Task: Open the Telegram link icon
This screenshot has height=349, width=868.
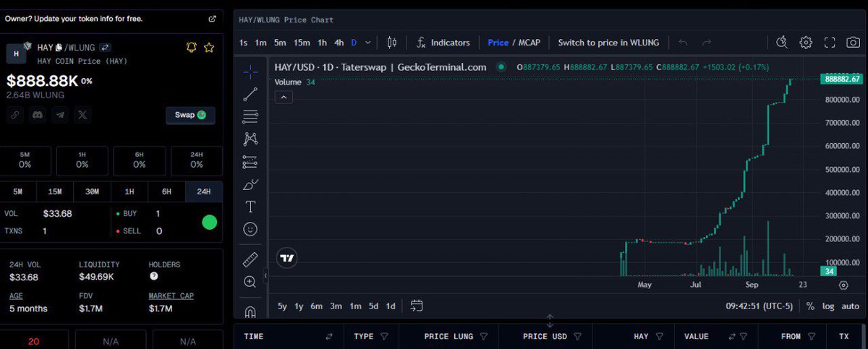Action: pyautogui.click(x=61, y=115)
